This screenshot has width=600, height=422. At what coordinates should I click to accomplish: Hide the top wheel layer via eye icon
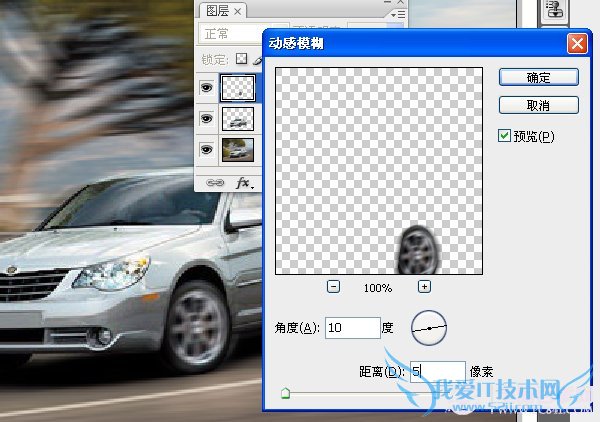pos(207,88)
